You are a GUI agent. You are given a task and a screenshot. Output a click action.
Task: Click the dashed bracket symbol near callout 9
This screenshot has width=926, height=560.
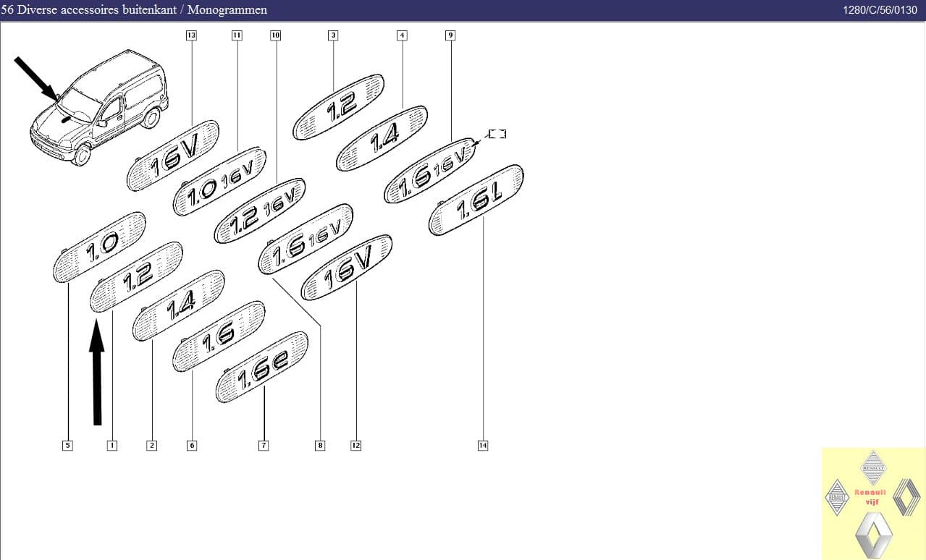497,134
